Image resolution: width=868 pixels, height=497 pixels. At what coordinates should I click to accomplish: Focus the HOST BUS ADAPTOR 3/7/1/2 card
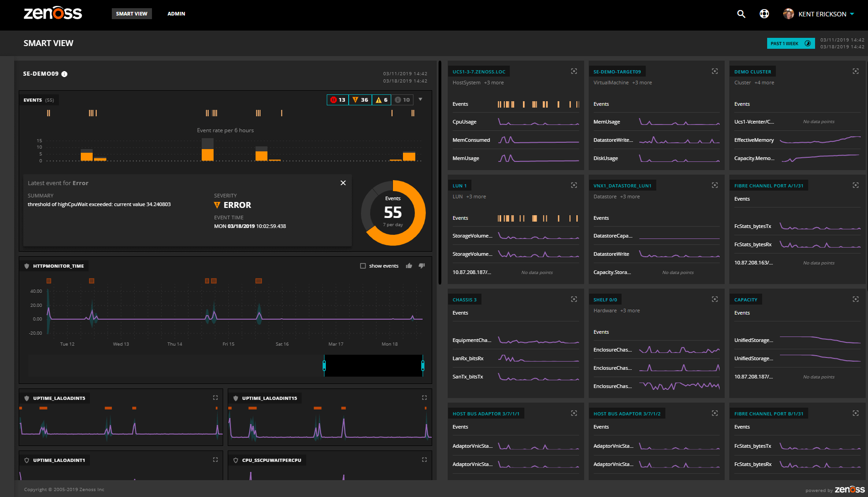(x=715, y=413)
